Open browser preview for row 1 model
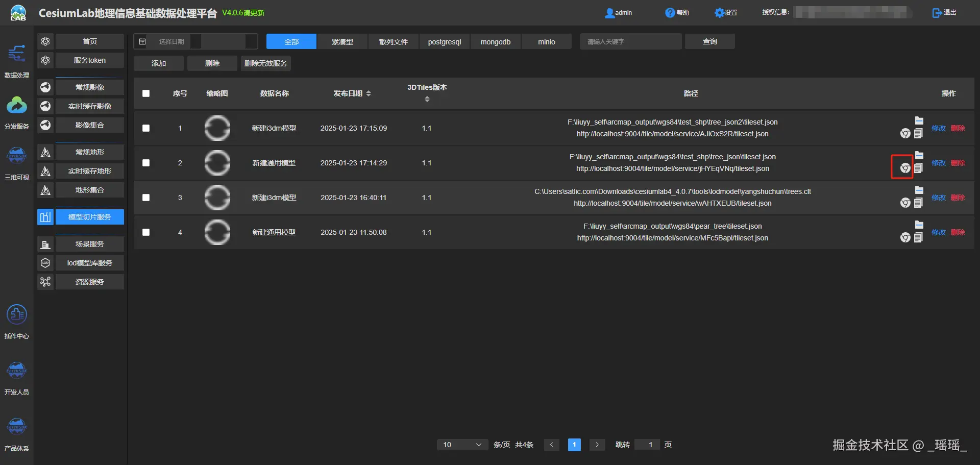Screen dimensions: 980x465 (905, 133)
